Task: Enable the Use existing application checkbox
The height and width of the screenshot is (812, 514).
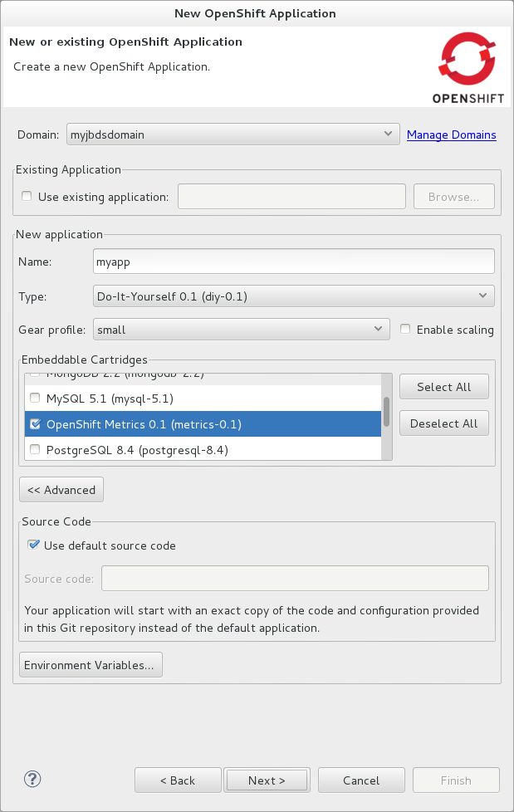Action: (27, 197)
